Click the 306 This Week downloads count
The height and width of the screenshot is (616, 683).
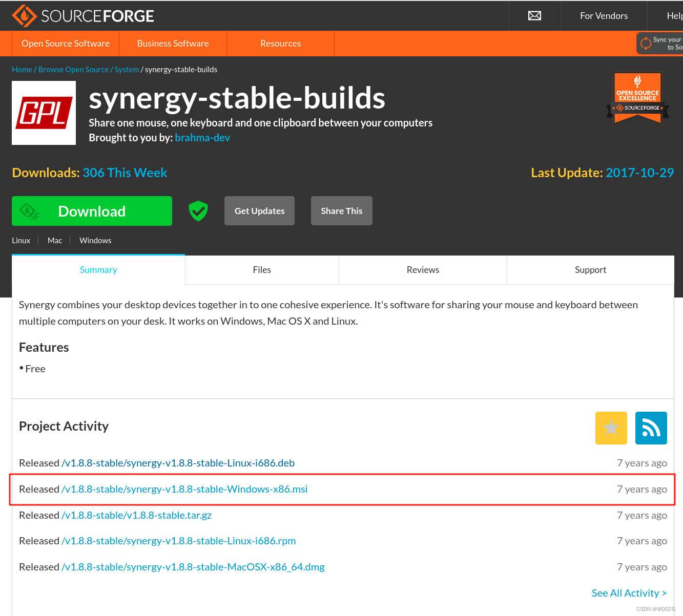[x=125, y=173]
